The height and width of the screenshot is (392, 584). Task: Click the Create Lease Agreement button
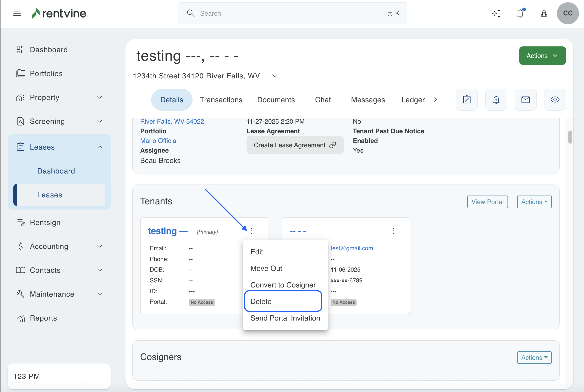[x=295, y=145]
